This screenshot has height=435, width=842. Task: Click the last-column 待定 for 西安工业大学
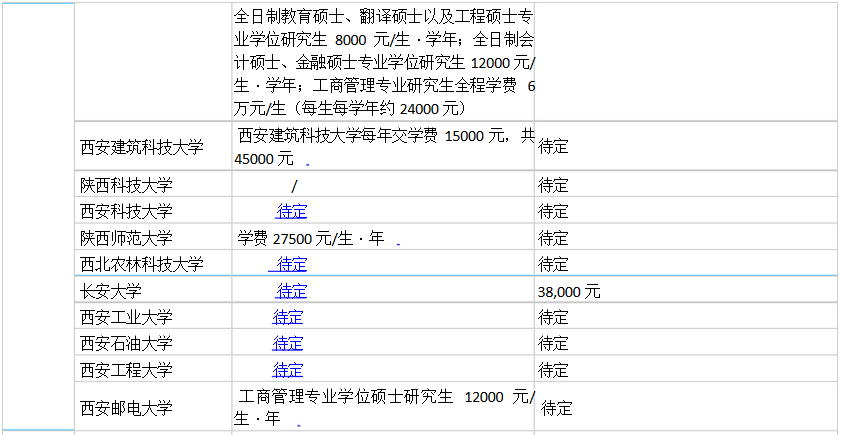coord(553,317)
